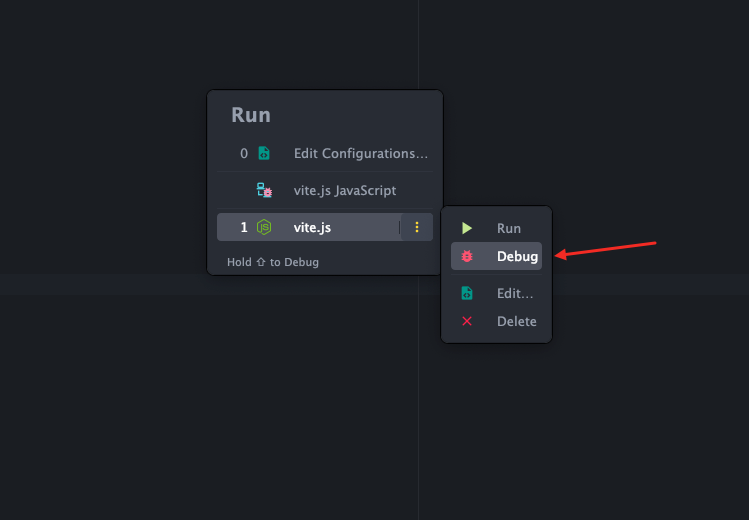Pick Edit… in the vite.js submenu
749x520 pixels.
(515, 294)
